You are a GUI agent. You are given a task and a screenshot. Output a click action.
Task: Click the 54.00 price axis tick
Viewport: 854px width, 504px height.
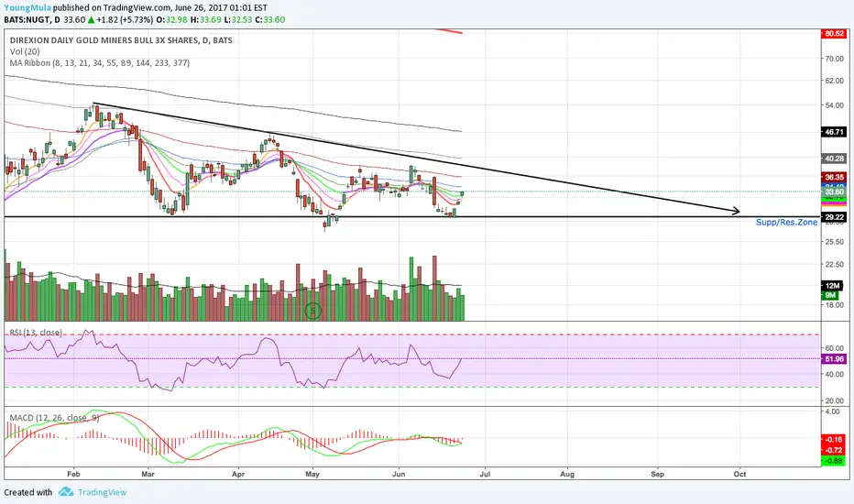(835, 105)
